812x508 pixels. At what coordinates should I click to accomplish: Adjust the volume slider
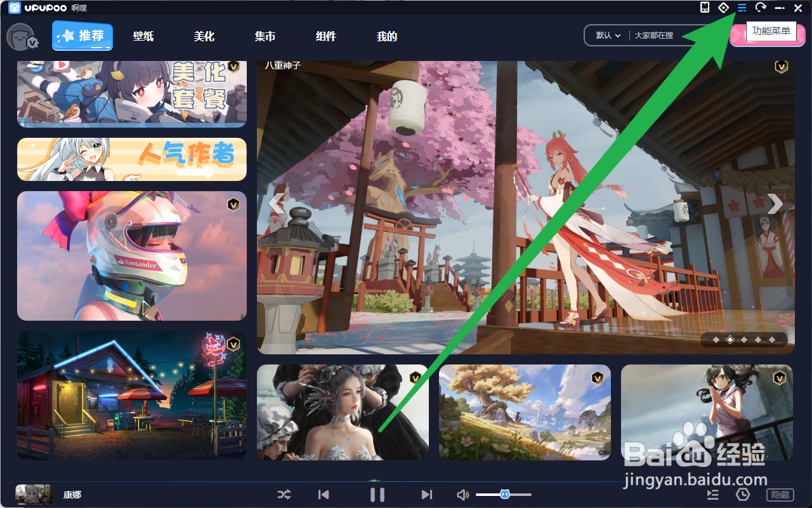[504, 494]
